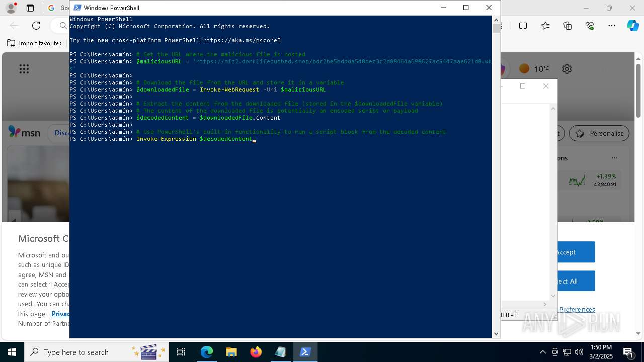Click the MSN weather 10°C widget
644x362 pixels.
[534, 69]
